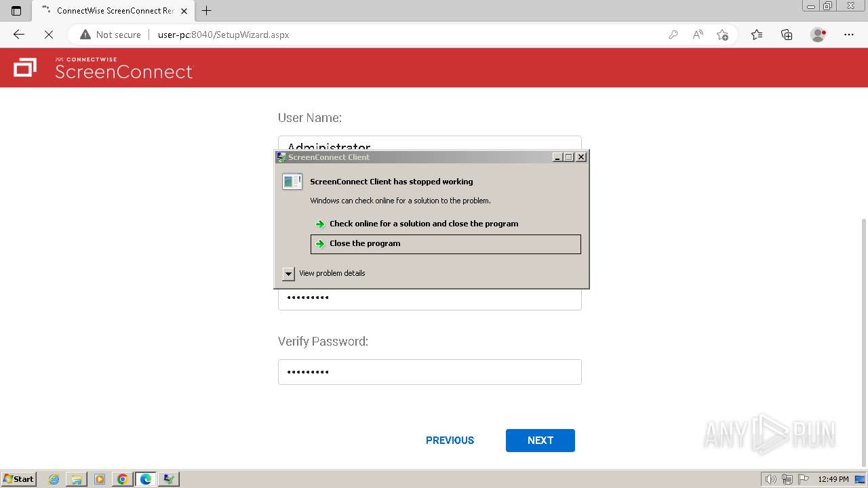The width and height of the screenshot is (868, 488).
Task: Click the Not secure site warning
Action: 111,35
